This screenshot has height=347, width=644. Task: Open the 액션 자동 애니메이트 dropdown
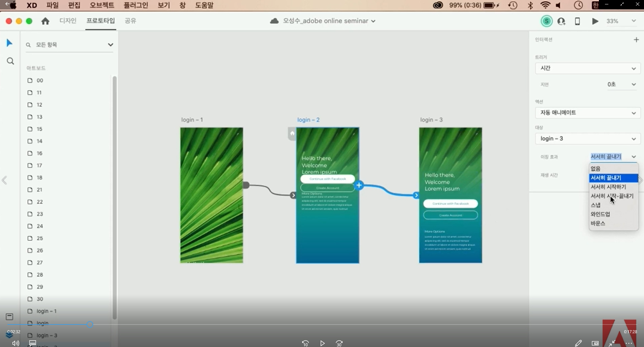pos(587,113)
